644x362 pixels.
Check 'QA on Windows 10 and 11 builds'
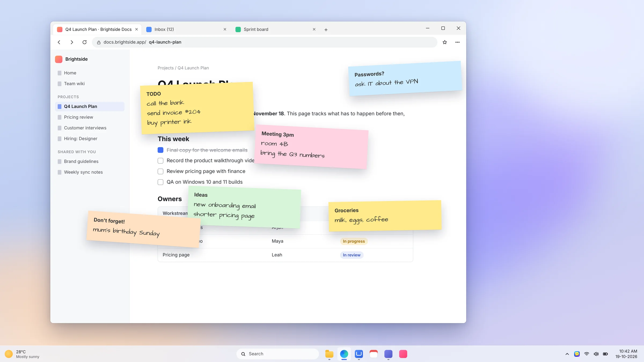click(x=160, y=182)
